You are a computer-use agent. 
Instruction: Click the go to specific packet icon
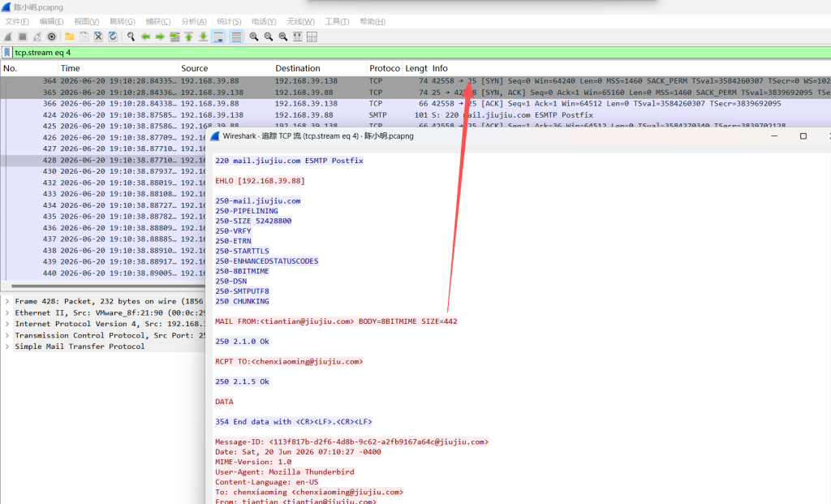pos(174,37)
